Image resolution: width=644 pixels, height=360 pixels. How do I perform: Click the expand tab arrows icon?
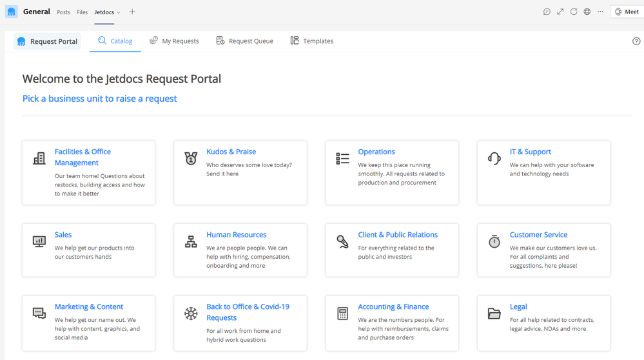(x=560, y=12)
